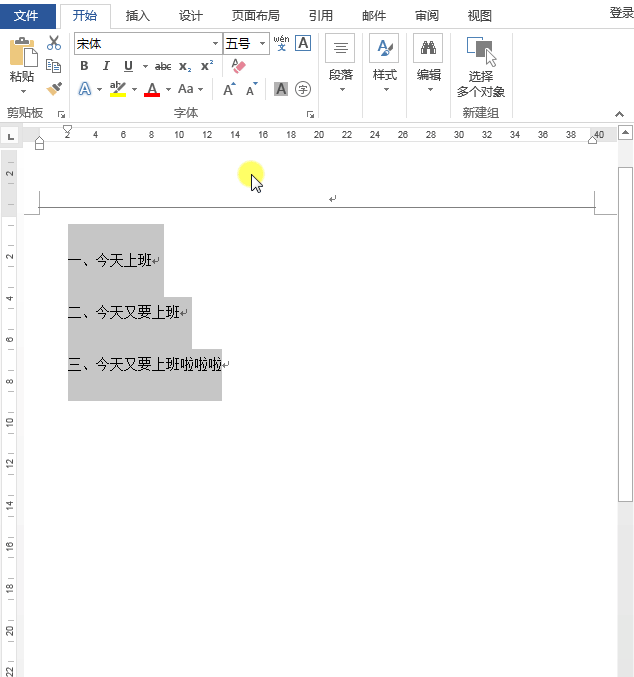Image resolution: width=634 pixels, height=677 pixels.
Task: Click the 登录 sign-in link
Action: point(621,13)
